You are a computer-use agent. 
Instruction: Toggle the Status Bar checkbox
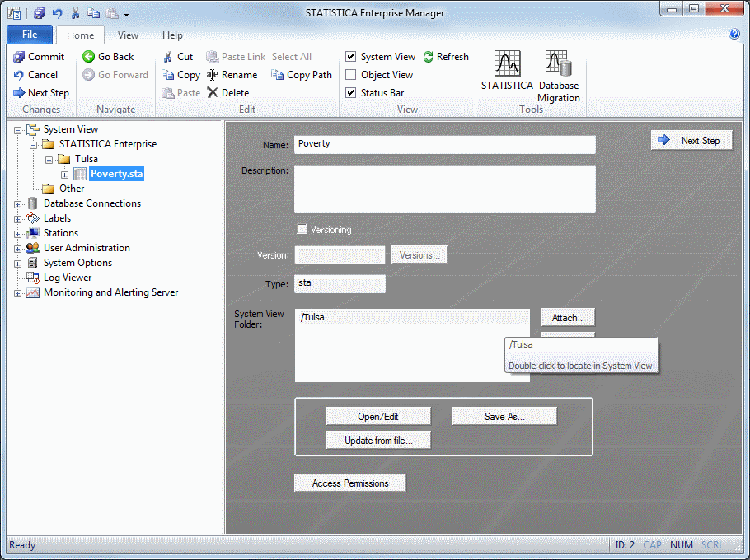(351, 93)
